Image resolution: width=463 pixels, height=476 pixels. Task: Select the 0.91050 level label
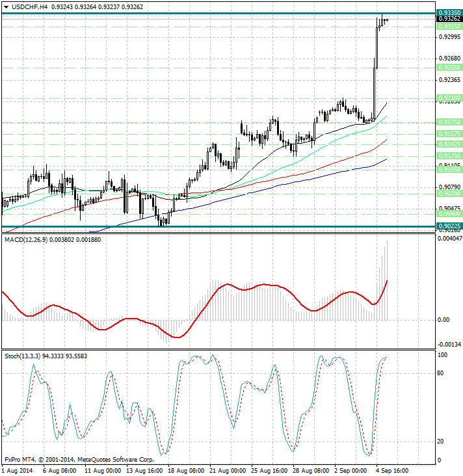point(449,170)
